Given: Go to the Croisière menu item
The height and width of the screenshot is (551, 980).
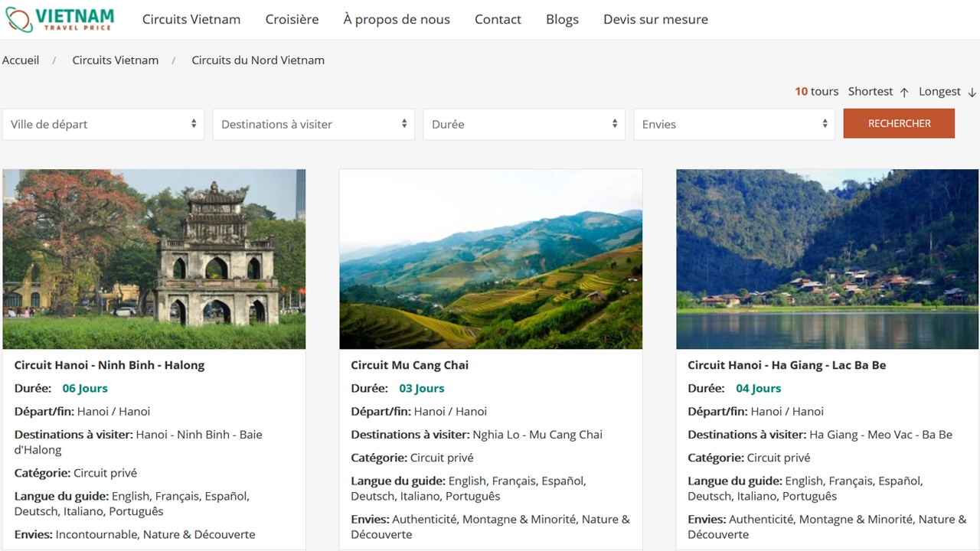Looking at the screenshot, I should [292, 19].
